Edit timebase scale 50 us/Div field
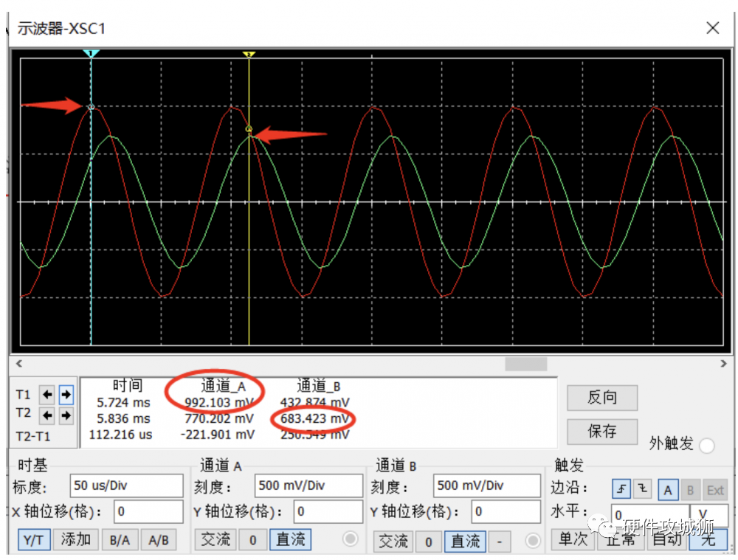 (127, 485)
